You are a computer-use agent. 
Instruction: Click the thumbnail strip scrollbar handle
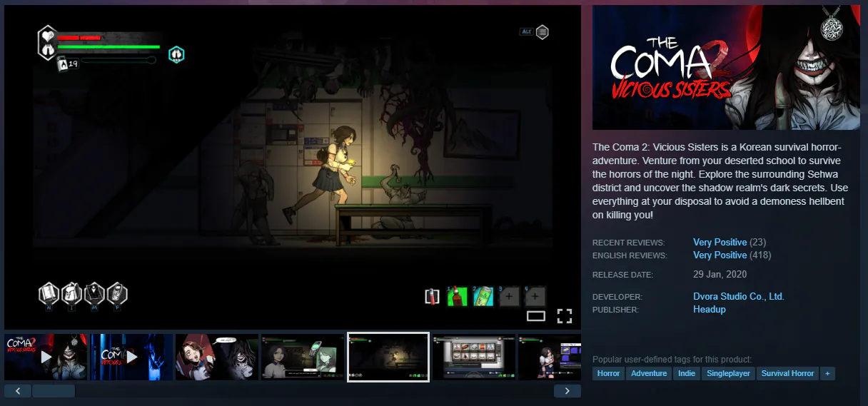54,391
